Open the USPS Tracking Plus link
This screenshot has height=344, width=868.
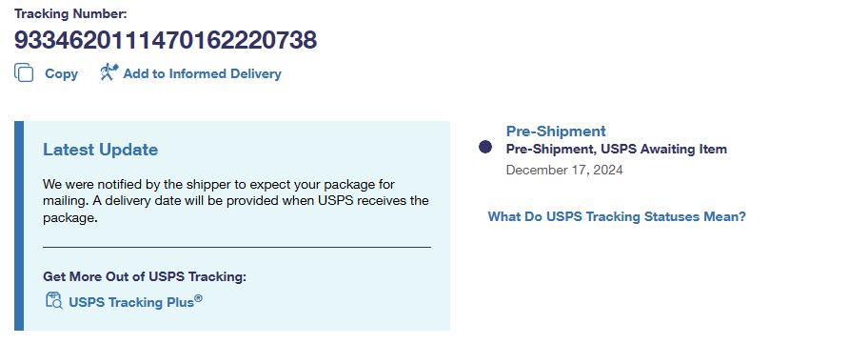click(x=131, y=302)
